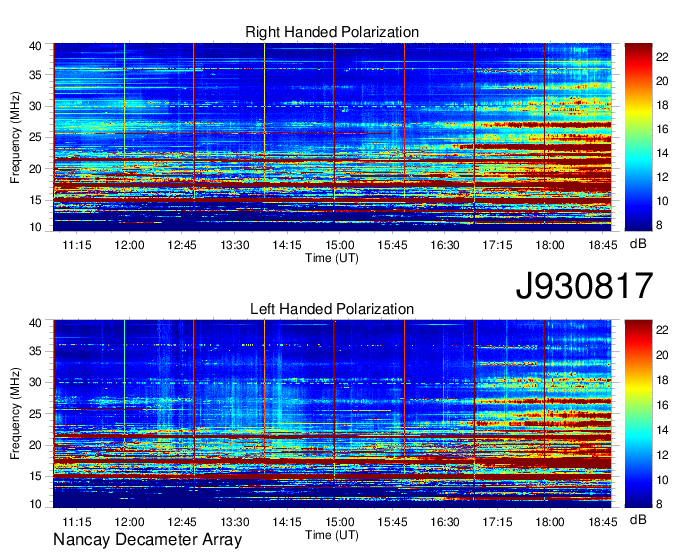The width and height of the screenshot is (680, 552).
Task: Click the 12:00 time tick under Left Handed plot
Action: tap(129, 522)
